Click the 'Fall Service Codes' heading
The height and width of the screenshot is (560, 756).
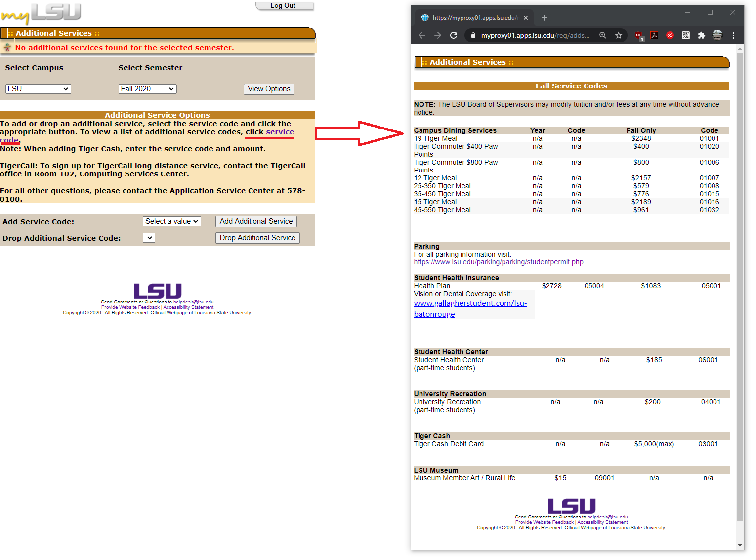(571, 86)
